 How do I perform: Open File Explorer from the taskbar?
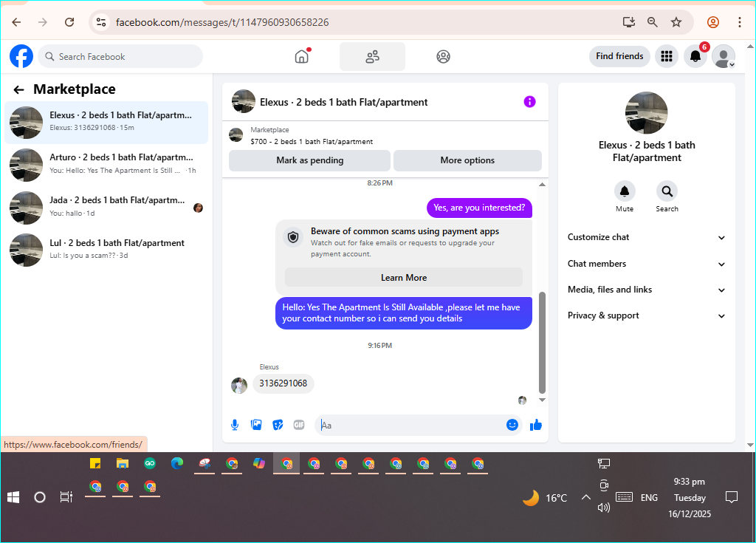pos(123,464)
